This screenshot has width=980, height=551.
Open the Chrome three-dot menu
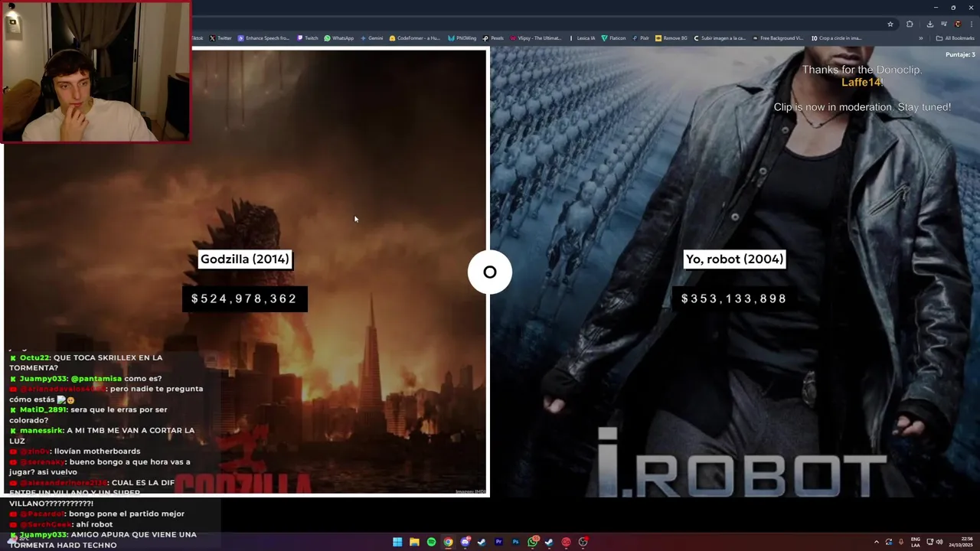click(x=971, y=24)
